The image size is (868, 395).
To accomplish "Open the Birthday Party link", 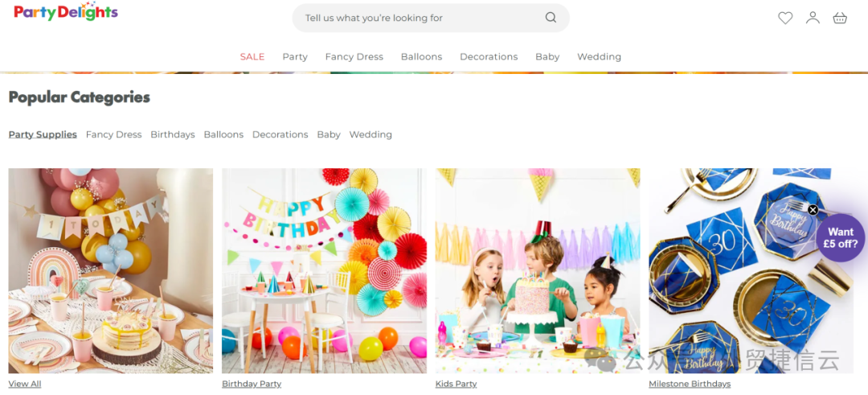I will pyautogui.click(x=252, y=384).
